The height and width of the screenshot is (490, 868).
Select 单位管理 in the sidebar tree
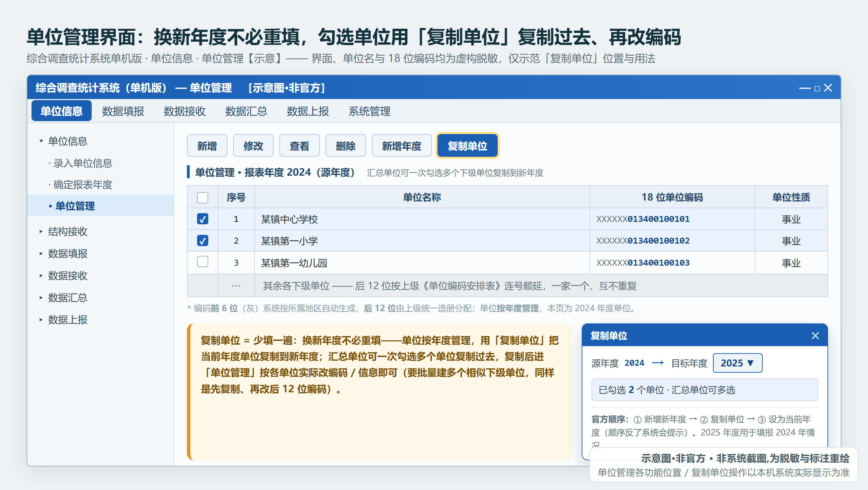(x=100, y=206)
